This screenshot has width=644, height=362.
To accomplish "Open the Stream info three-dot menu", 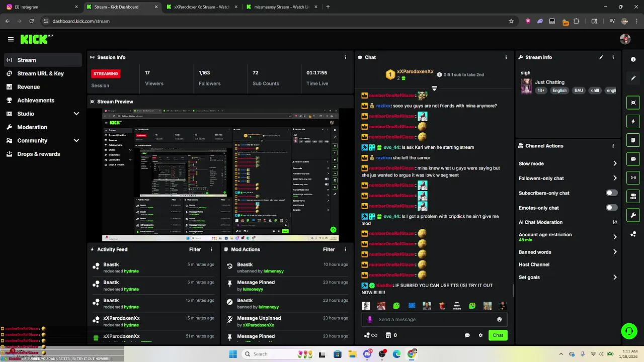I will (x=613, y=57).
